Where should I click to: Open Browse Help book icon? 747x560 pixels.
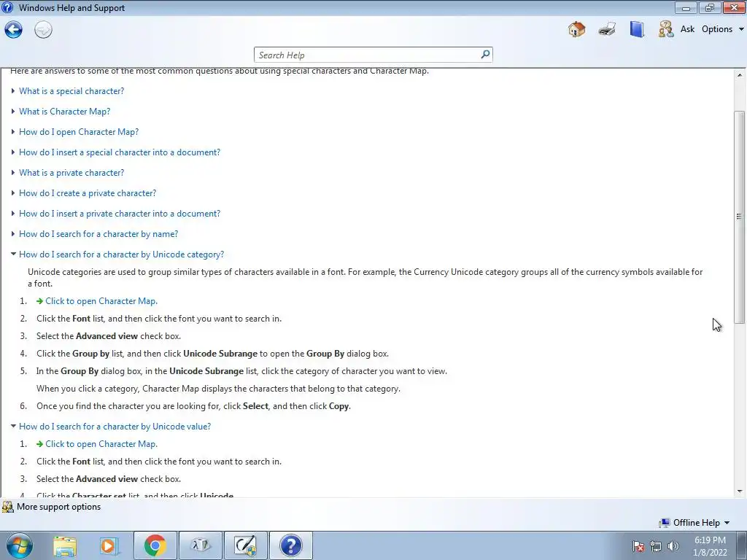[637, 29]
